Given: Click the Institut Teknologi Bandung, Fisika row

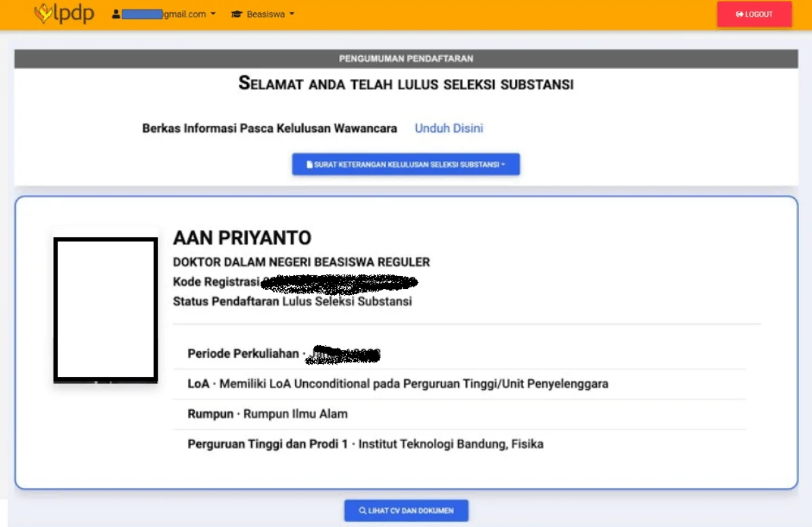Looking at the screenshot, I should pyautogui.click(x=365, y=444).
